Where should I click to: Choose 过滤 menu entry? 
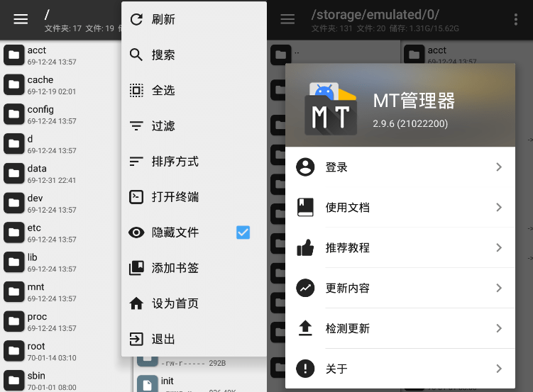(x=194, y=126)
